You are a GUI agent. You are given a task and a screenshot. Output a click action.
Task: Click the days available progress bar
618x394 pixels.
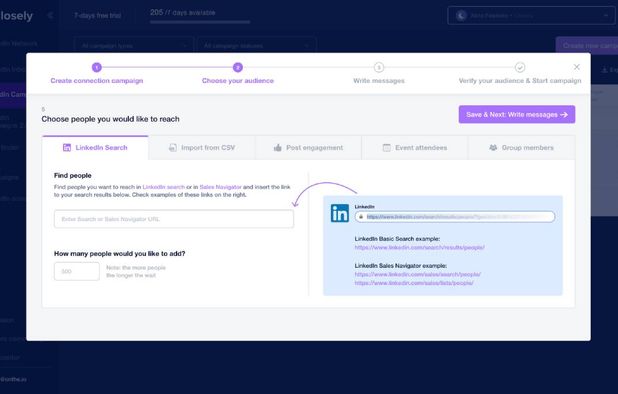tap(200, 22)
